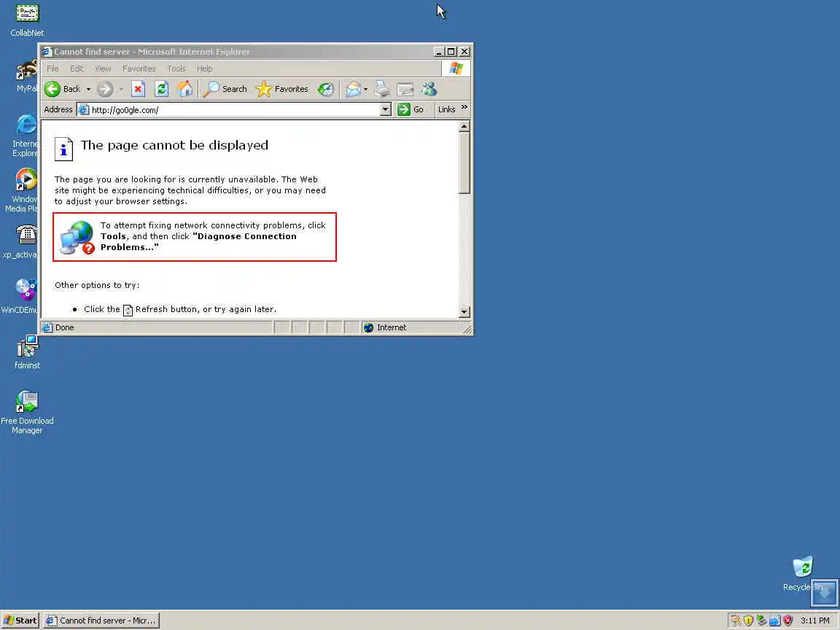The height and width of the screenshot is (630, 840).
Task: Open the Favorites pane with the star
Action: (x=282, y=89)
